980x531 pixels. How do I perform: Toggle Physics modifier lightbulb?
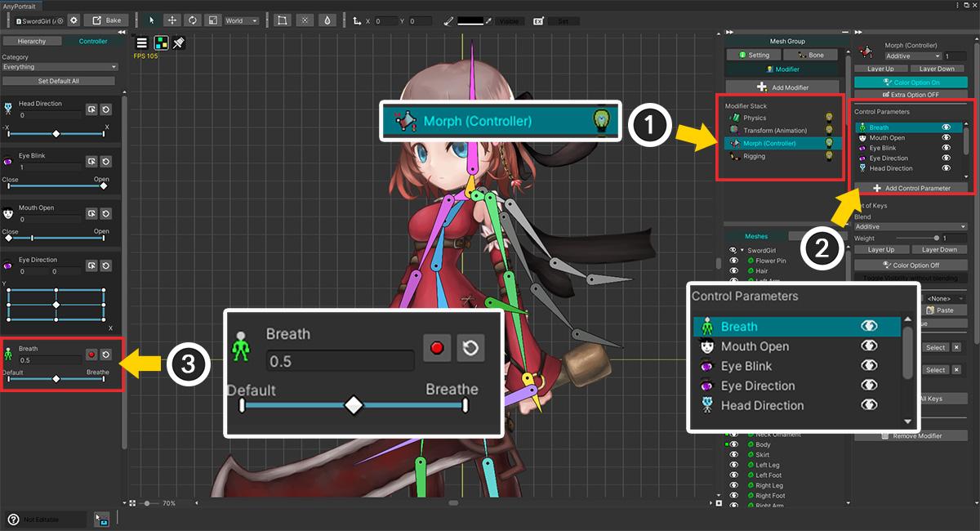pos(829,118)
